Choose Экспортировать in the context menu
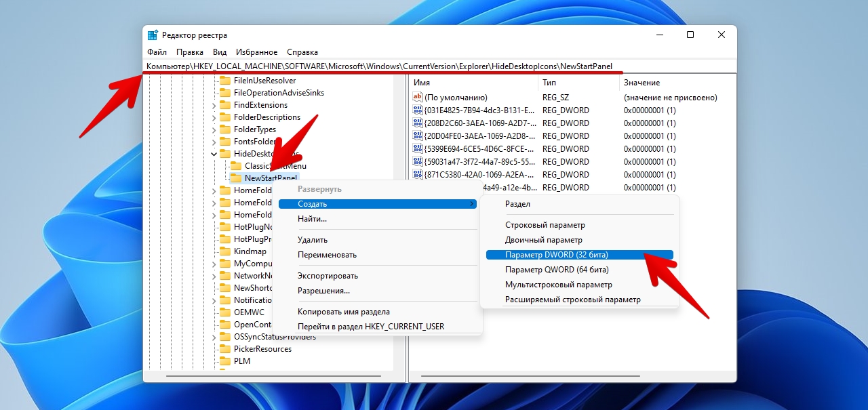Image resolution: width=868 pixels, height=410 pixels. (378, 276)
